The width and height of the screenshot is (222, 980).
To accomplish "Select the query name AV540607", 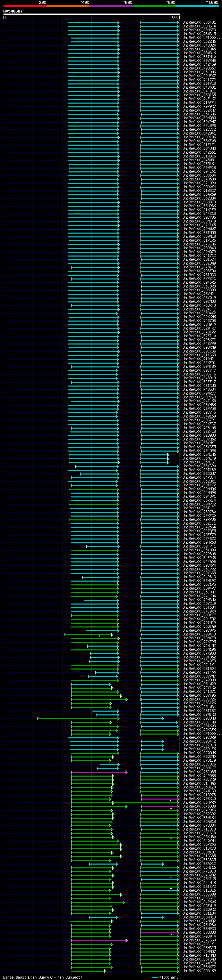I will [x=13, y=11].
